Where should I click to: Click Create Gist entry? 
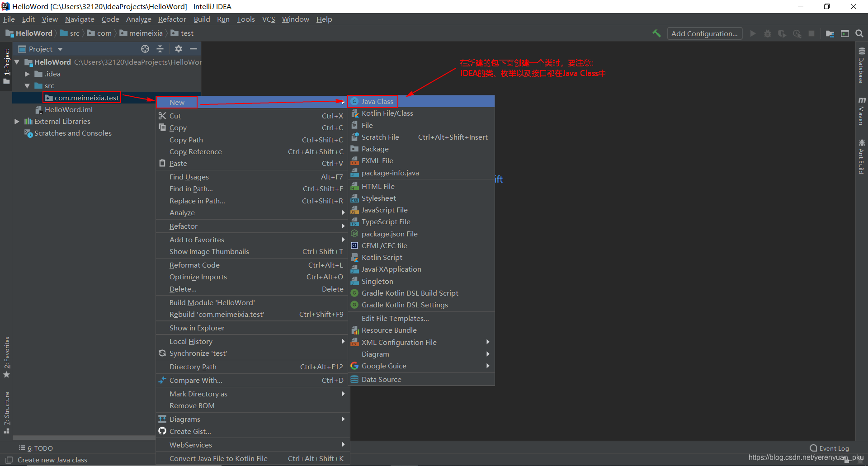(x=253, y=431)
